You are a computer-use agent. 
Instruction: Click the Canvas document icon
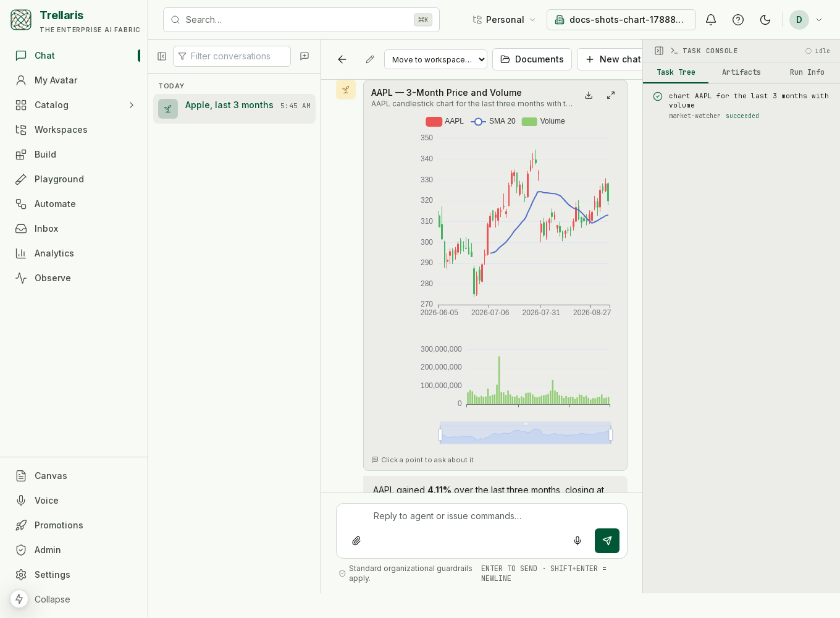[x=21, y=476]
